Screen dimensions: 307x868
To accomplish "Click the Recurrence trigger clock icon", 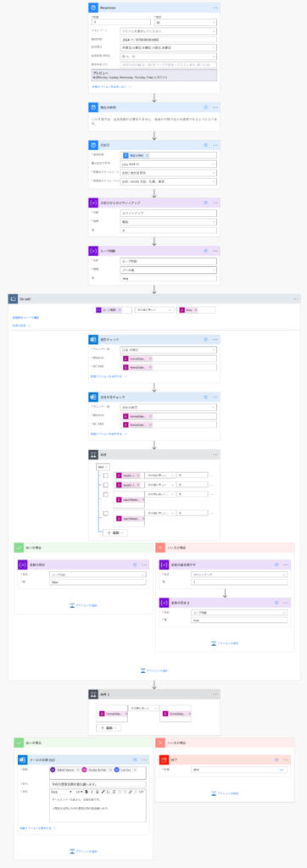I will (93, 8).
